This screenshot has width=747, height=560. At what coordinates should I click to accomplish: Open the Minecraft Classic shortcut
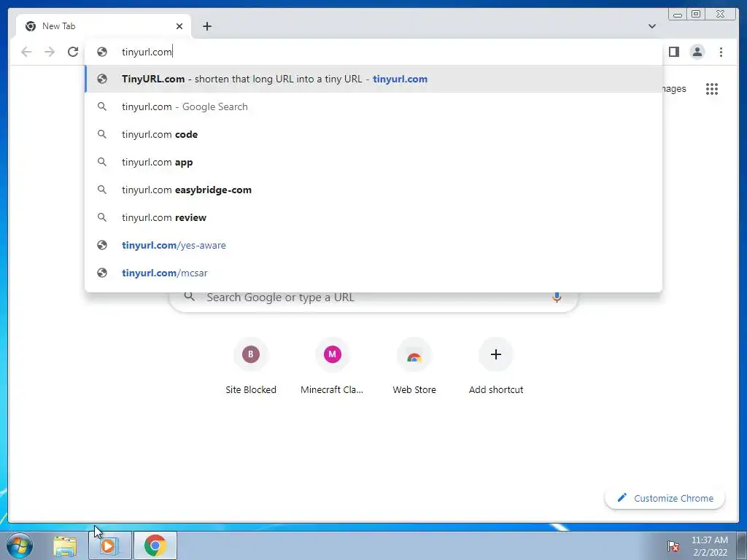[332, 367]
